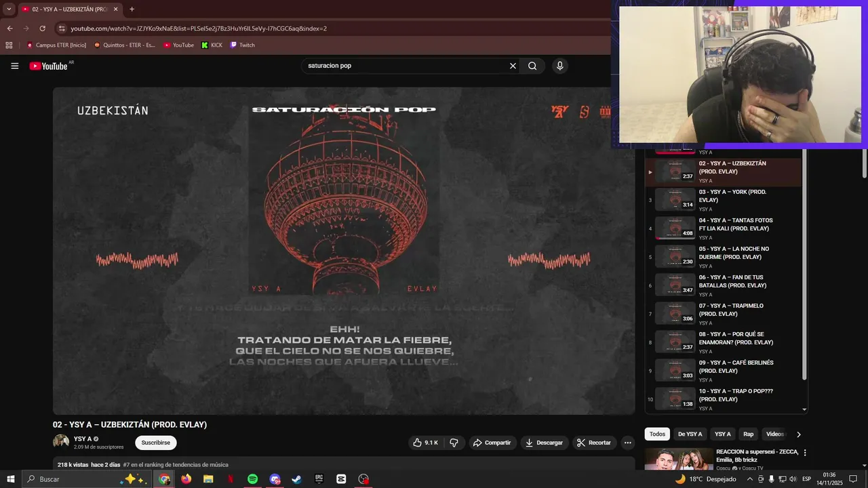The height and width of the screenshot is (488, 868).
Task: Open the Campus ETER [Inicio] bookmark
Action: (56, 45)
